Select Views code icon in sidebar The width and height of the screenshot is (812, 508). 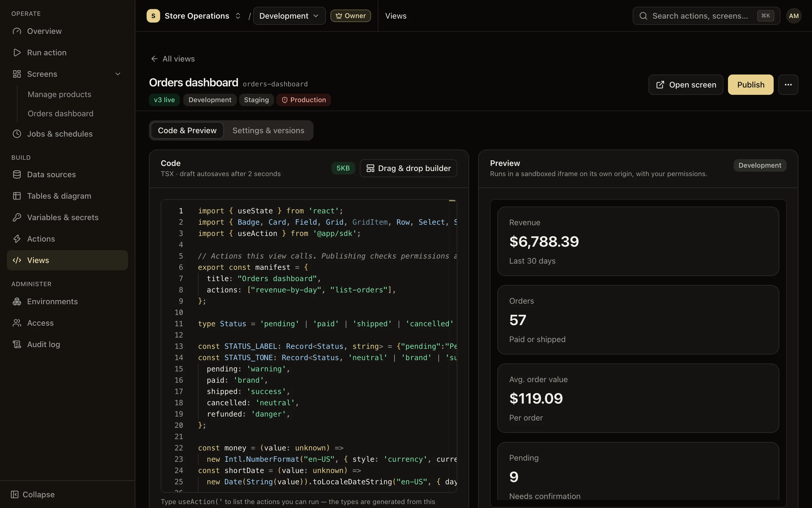tap(17, 260)
